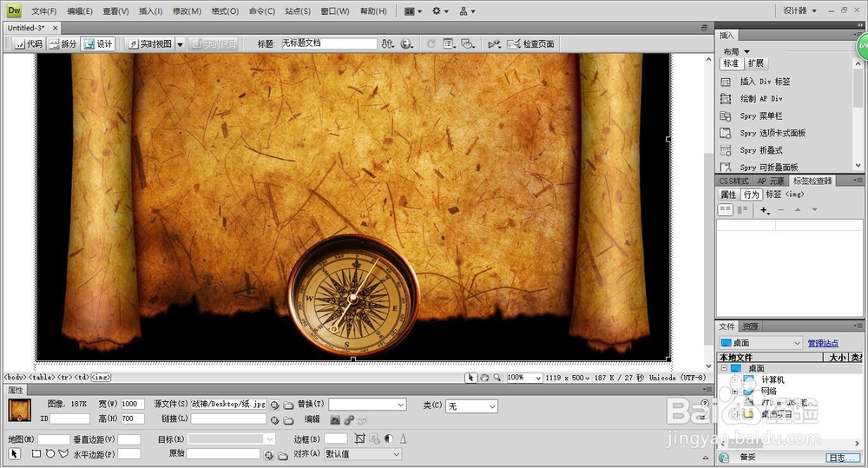Viewport: 868px width, 468px height.
Task: Click browse folder icon next to 源文件
Action: point(288,405)
